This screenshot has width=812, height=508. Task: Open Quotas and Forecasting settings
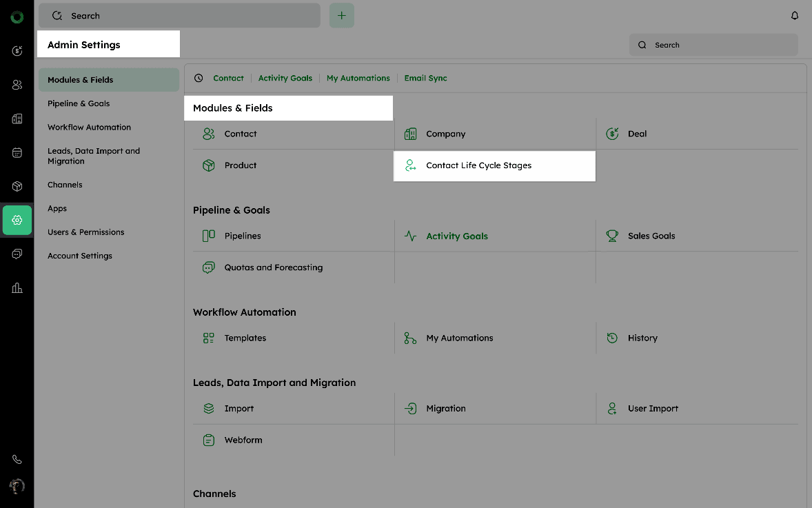pyautogui.click(x=273, y=267)
